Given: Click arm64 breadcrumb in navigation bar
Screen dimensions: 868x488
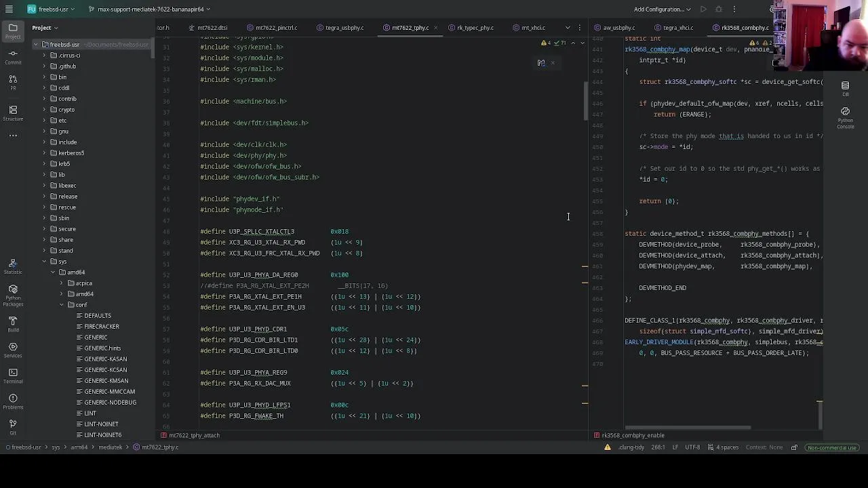Looking at the screenshot, I should point(79,447).
